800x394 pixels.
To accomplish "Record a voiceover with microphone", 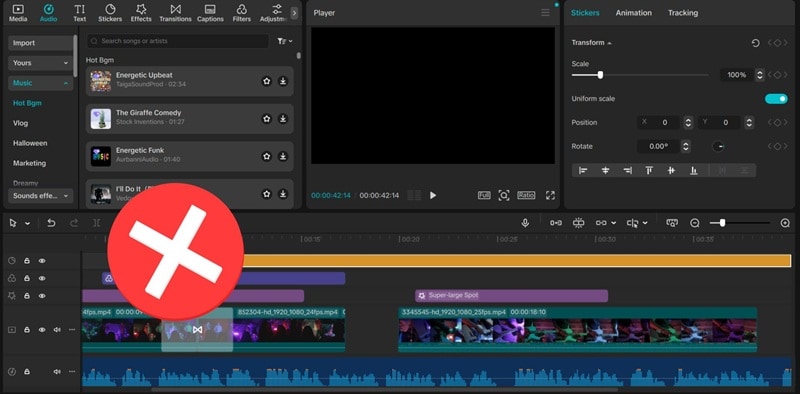I will tap(525, 223).
